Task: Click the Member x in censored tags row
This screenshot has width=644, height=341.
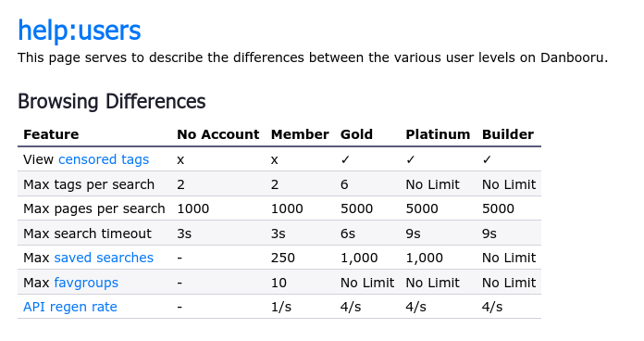Action: tap(275, 160)
